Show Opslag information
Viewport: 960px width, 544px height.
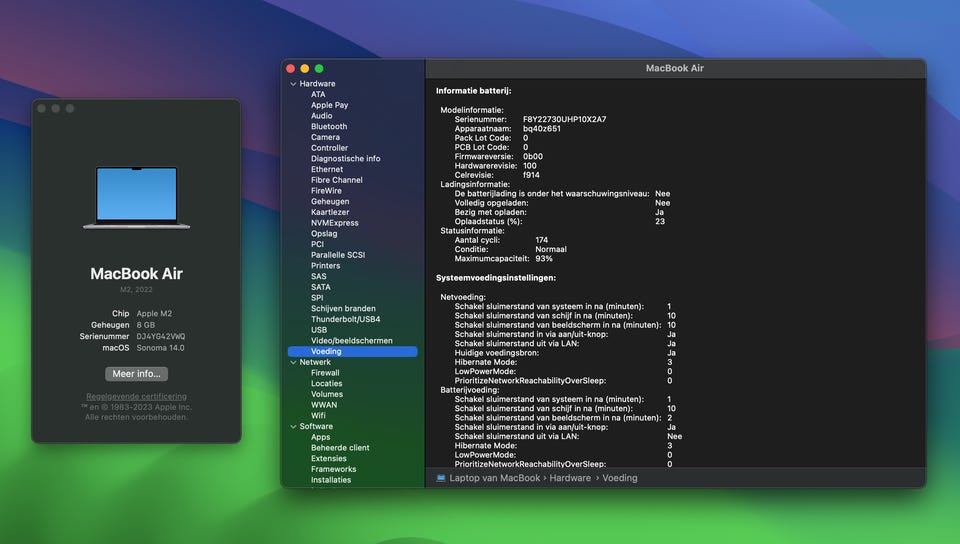[x=324, y=233]
